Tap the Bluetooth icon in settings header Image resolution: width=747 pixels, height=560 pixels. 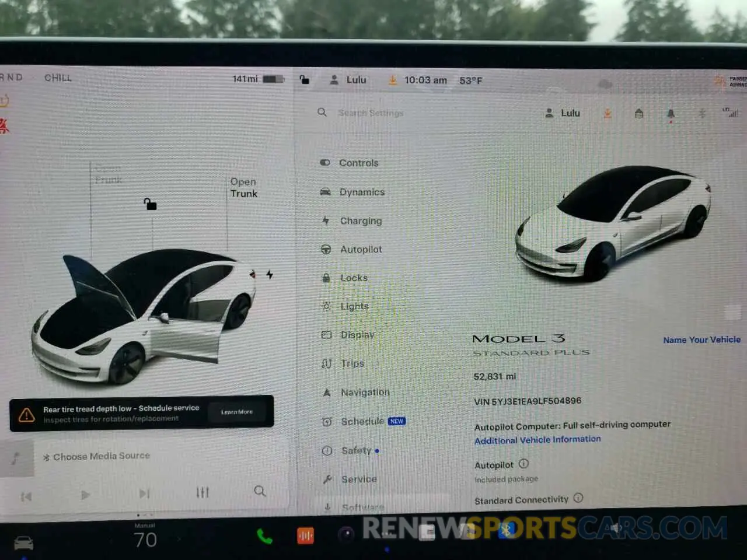click(x=702, y=113)
